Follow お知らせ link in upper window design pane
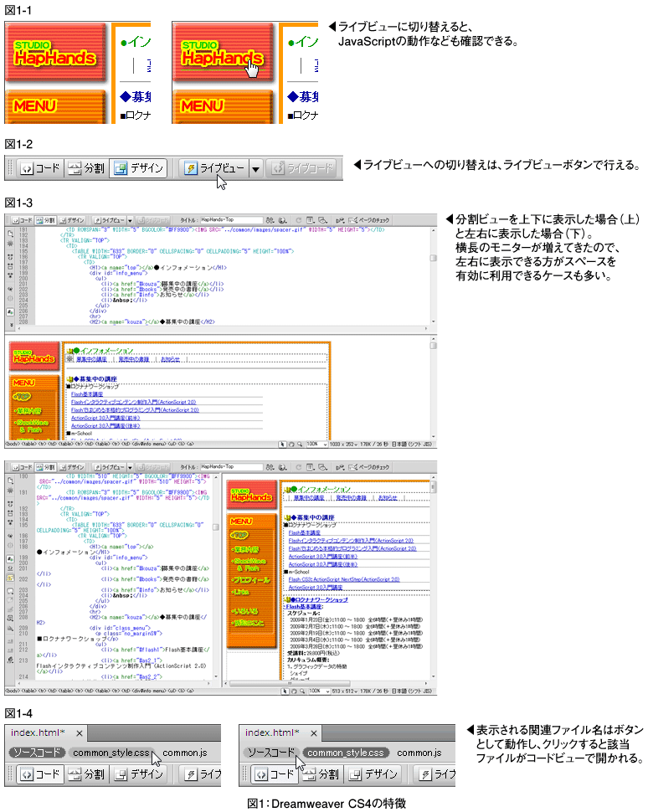 (x=171, y=359)
